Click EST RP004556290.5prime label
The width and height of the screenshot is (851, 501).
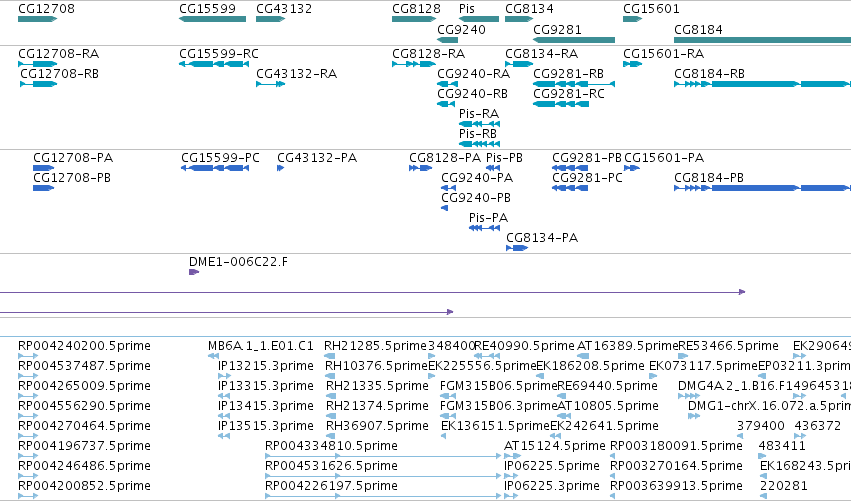(84, 407)
